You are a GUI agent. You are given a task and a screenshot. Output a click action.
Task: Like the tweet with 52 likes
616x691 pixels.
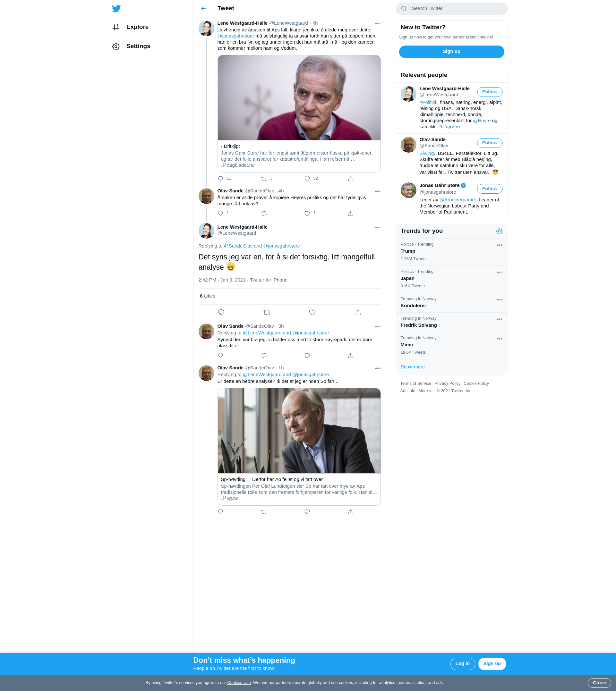click(307, 179)
